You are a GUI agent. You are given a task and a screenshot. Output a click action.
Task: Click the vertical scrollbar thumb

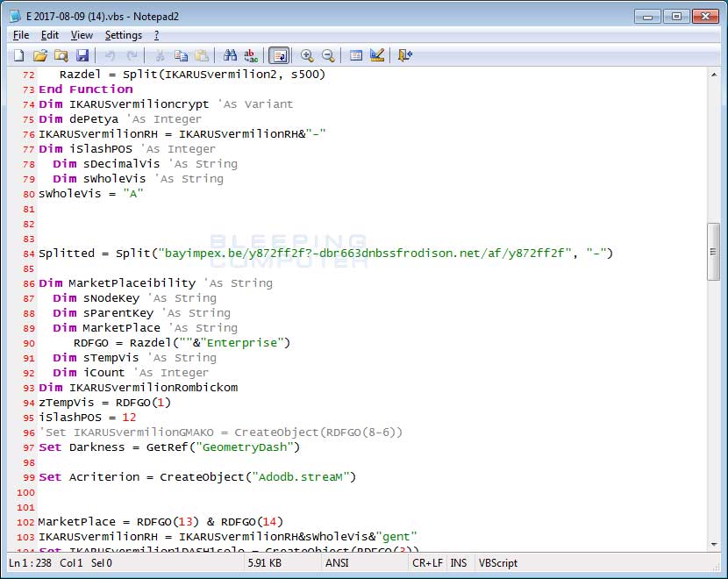coord(714,252)
